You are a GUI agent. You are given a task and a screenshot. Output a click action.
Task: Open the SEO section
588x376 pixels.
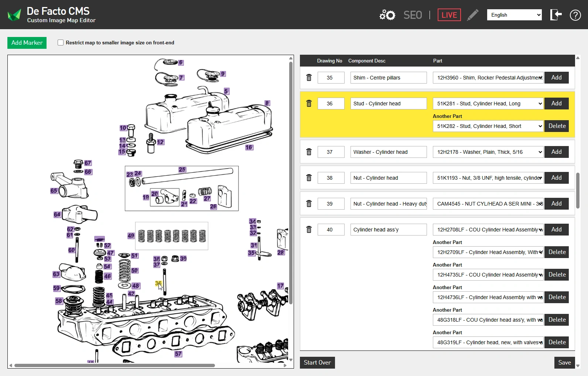coord(413,15)
